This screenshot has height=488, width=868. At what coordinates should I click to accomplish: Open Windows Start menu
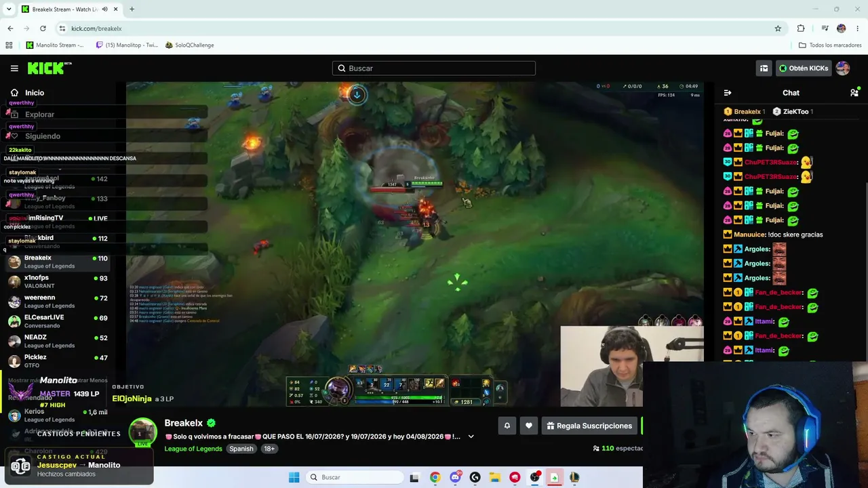(x=294, y=477)
